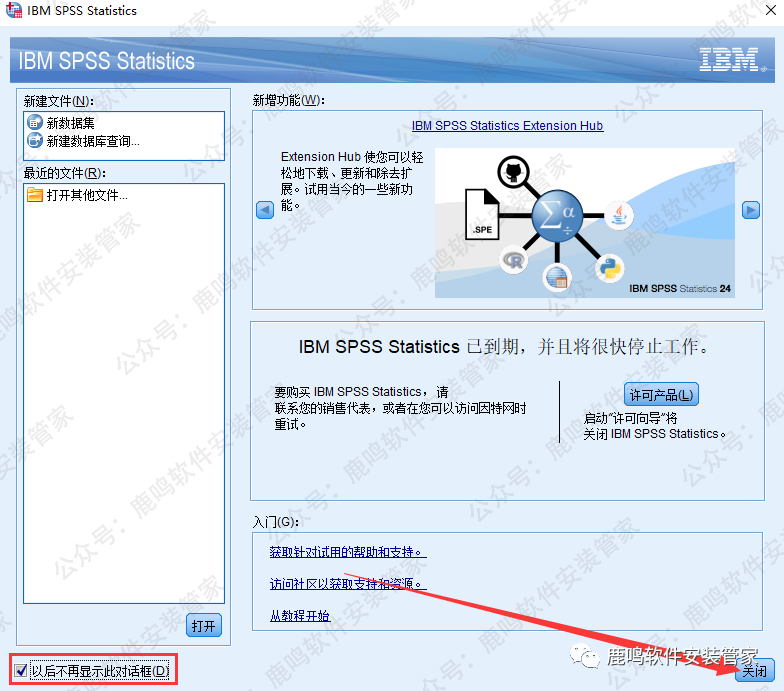Screen dimensions: 784x691
Task: Show previous feature with left arrow
Action: [265, 210]
